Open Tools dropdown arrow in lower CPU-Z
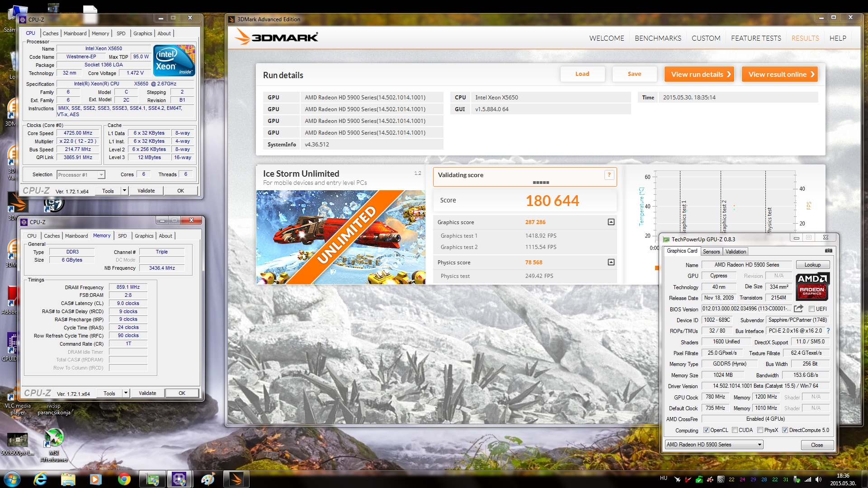 [126, 393]
